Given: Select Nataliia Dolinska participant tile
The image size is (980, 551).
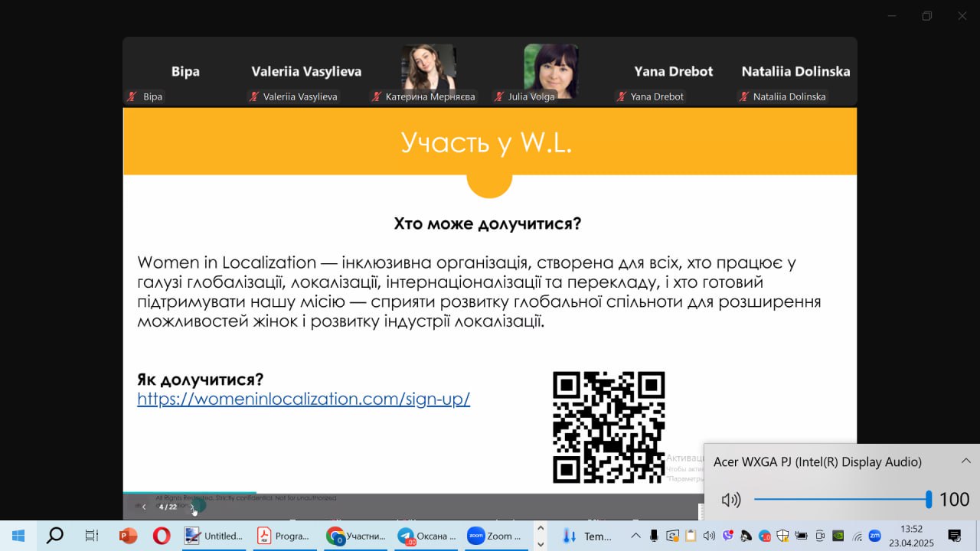Looking at the screenshot, I should click(x=795, y=71).
